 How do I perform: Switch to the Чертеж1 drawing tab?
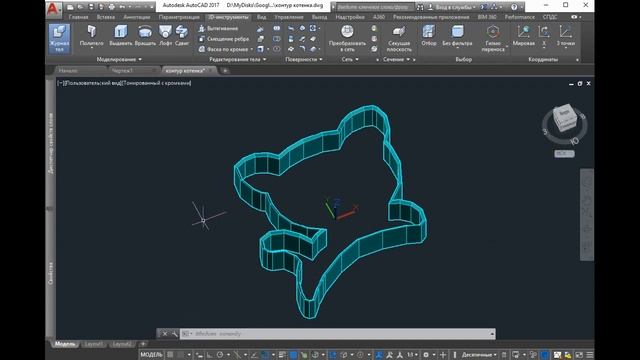tap(133, 71)
